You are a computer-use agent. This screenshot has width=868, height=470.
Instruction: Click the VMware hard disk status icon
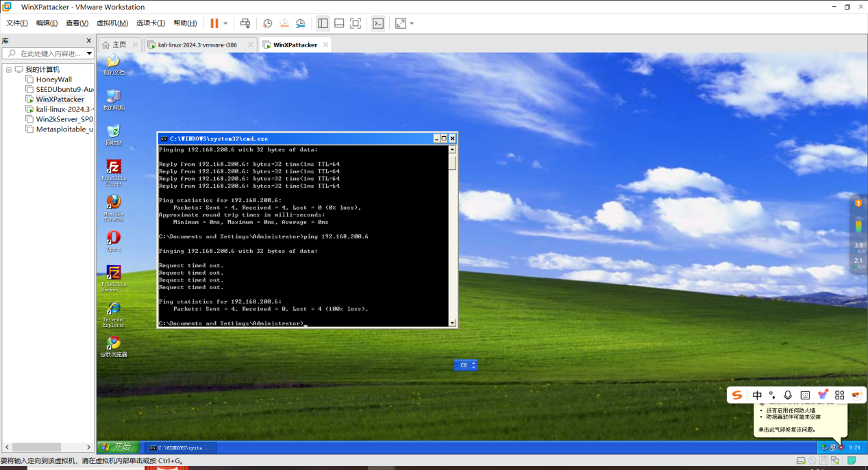pos(801,461)
